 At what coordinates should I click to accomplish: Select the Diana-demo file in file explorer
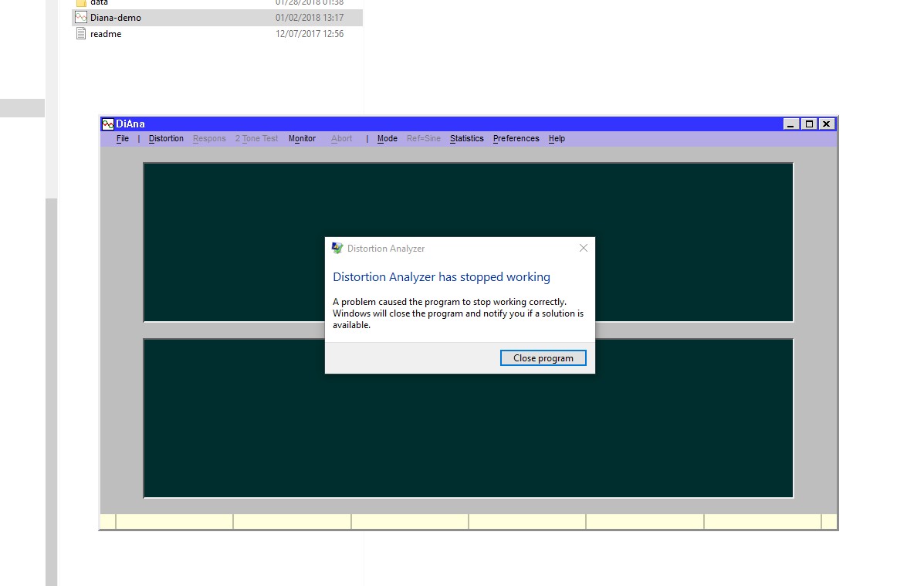click(x=218, y=18)
